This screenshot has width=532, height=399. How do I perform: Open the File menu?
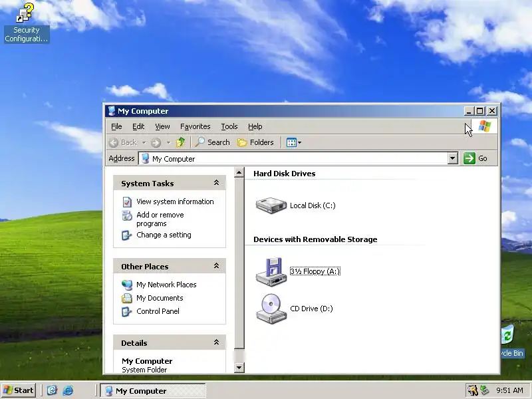(x=116, y=126)
